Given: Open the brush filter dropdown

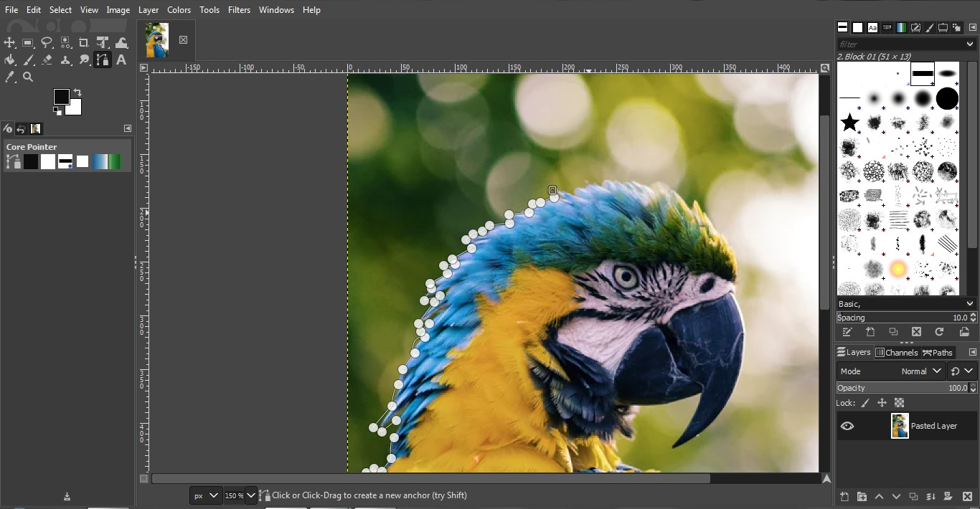Looking at the screenshot, I should click(x=969, y=44).
